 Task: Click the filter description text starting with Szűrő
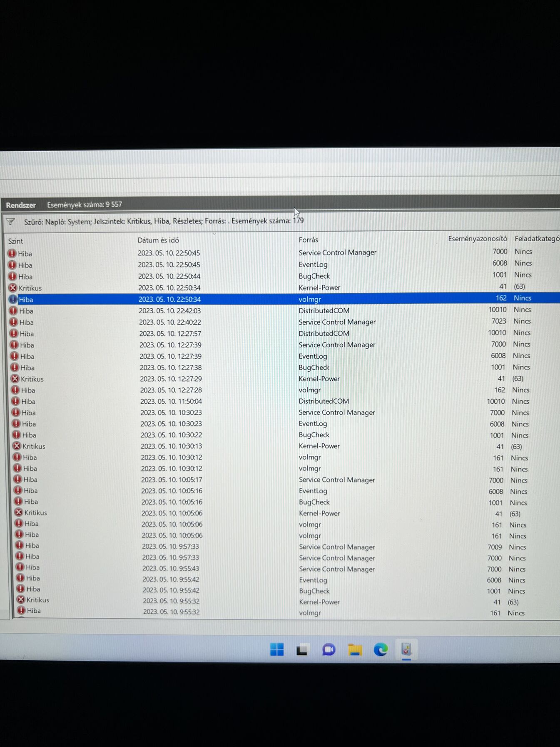click(x=164, y=221)
